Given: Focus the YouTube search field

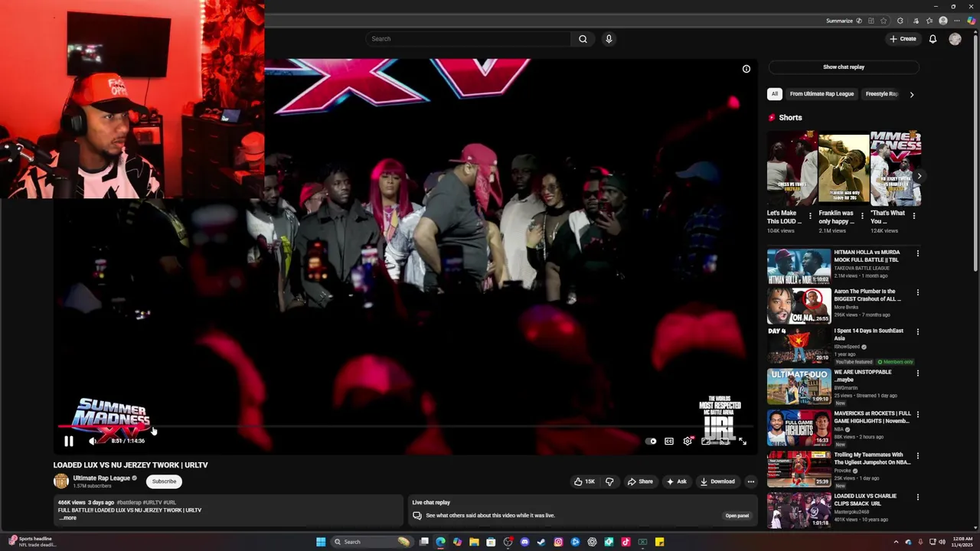Looking at the screenshot, I should (469, 39).
